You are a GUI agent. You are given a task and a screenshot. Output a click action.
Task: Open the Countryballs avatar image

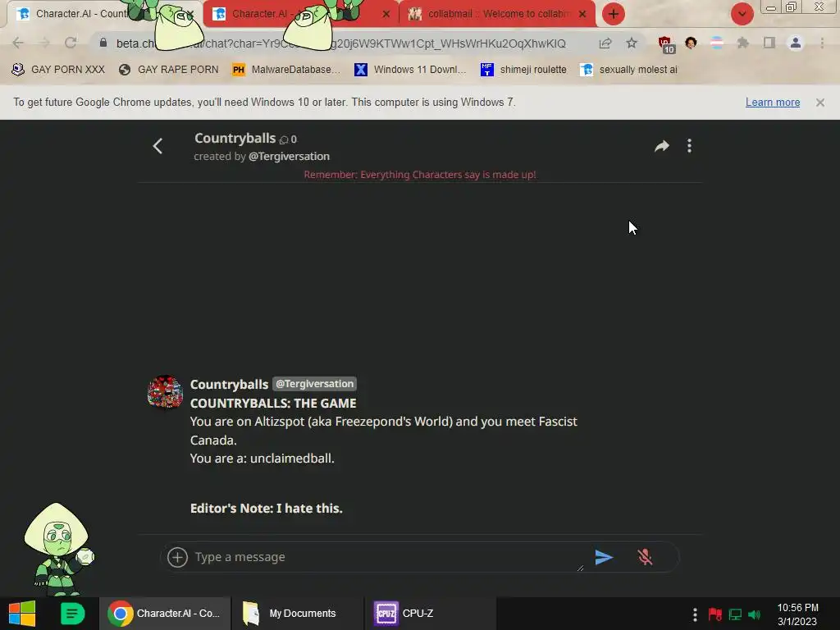[x=165, y=391]
